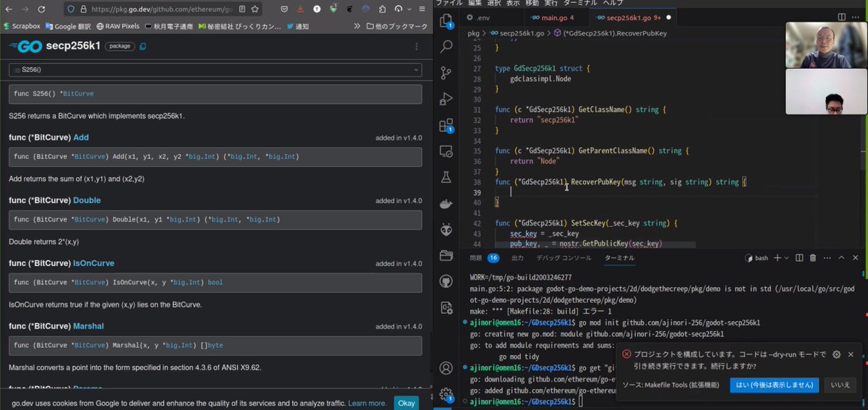Open the alien-face extension view
The width and height of the screenshot is (868, 410).
coord(446,229)
